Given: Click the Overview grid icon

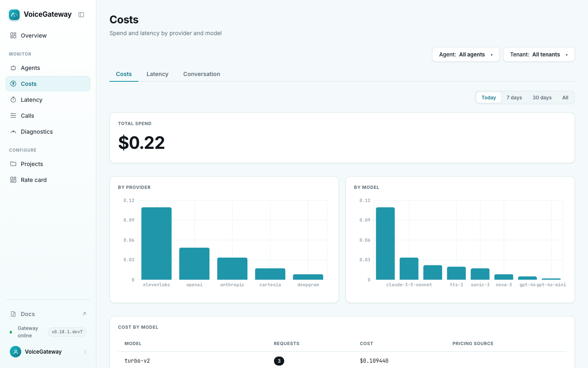Looking at the screenshot, I should coord(13,36).
